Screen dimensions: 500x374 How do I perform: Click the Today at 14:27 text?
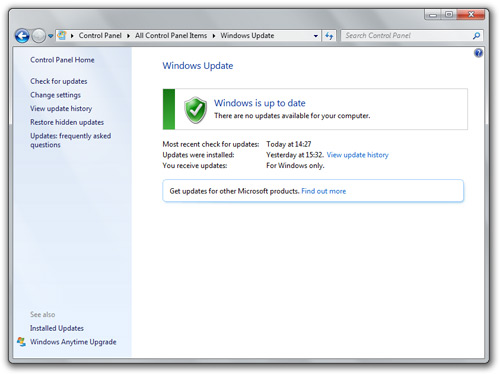point(289,144)
